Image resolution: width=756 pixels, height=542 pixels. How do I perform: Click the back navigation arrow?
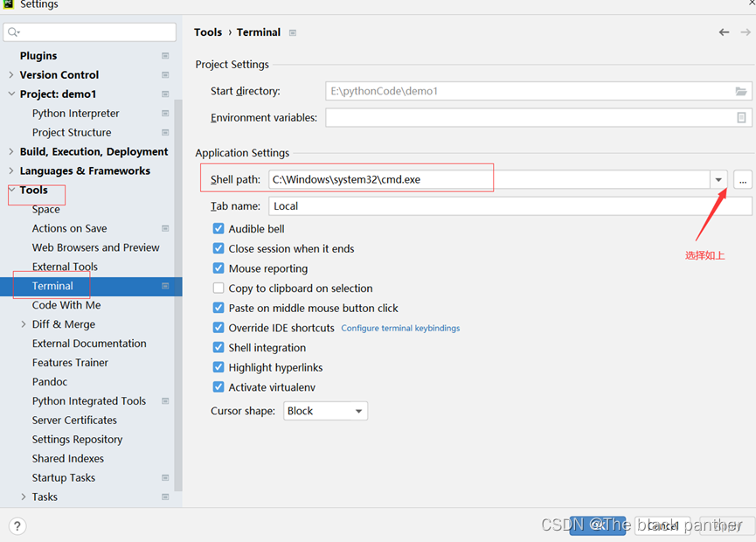pyautogui.click(x=724, y=32)
